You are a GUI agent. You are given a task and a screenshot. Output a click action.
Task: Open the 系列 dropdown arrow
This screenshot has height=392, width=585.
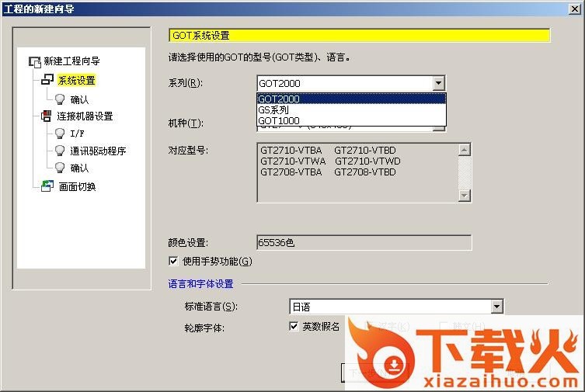(439, 83)
